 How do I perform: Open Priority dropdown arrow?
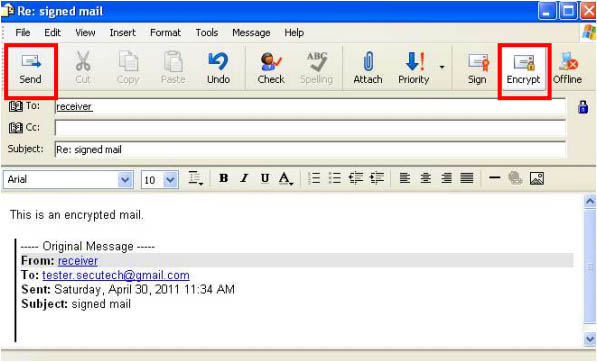pyautogui.click(x=442, y=67)
